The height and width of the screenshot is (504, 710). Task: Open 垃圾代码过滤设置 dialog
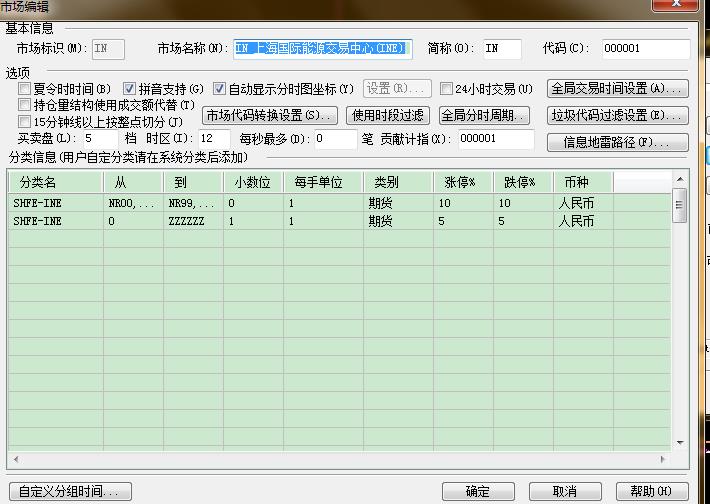pyautogui.click(x=618, y=115)
